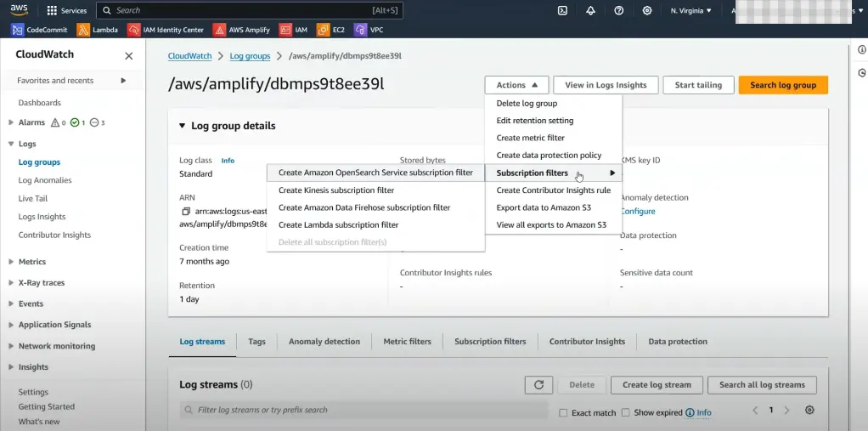The image size is (868, 431).
Task: Open the CloudShell terminal icon
Action: point(562,10)
